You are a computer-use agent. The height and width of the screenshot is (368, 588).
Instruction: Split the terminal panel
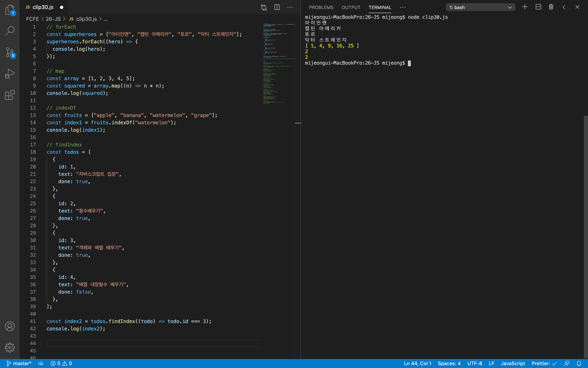point(538,7)
